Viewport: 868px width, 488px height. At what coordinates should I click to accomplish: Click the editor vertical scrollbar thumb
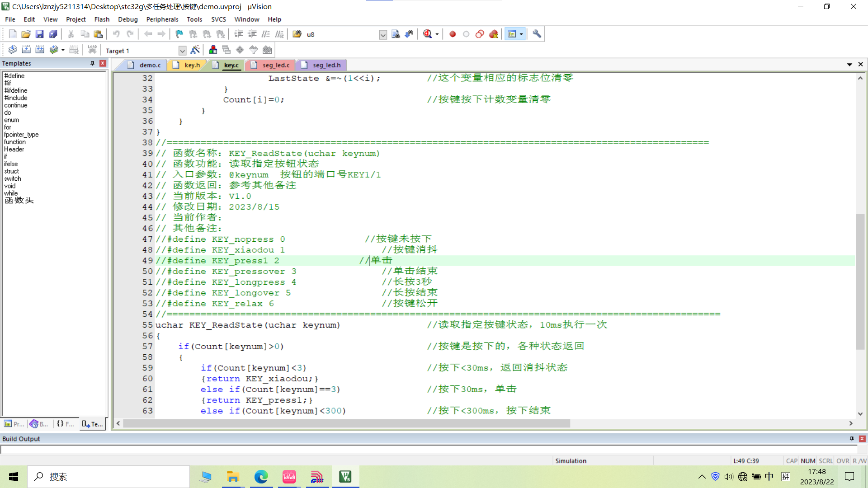click(860, 282)
